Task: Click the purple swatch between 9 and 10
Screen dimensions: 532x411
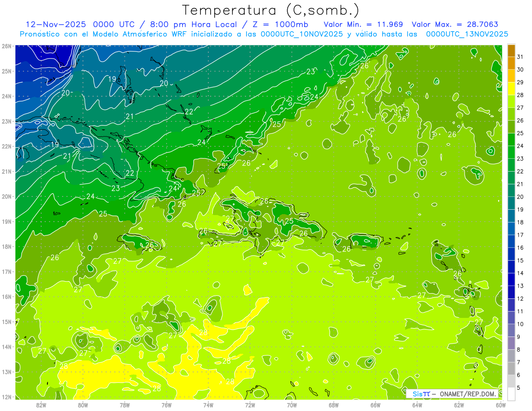Action: [x=511, y=330]
